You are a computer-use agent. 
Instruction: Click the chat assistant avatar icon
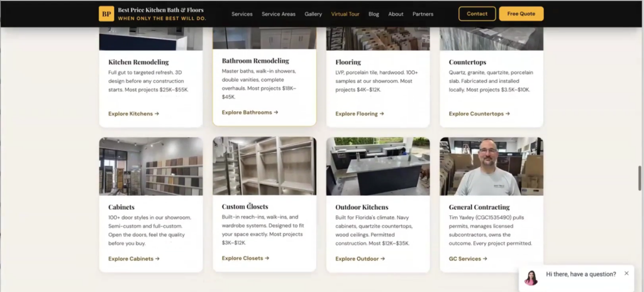[x=531, y=277]
